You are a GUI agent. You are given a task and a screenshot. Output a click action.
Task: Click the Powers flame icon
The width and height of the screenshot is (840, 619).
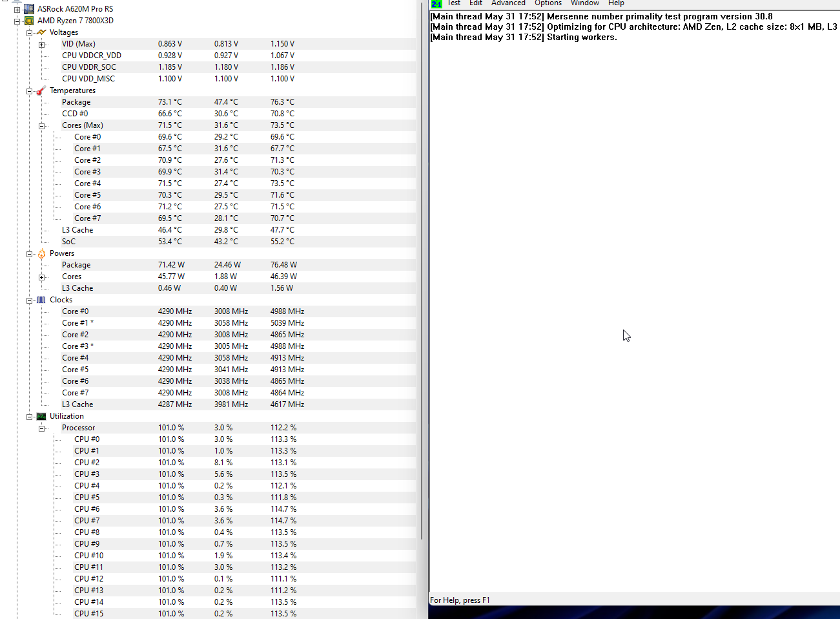pos(41,253)
